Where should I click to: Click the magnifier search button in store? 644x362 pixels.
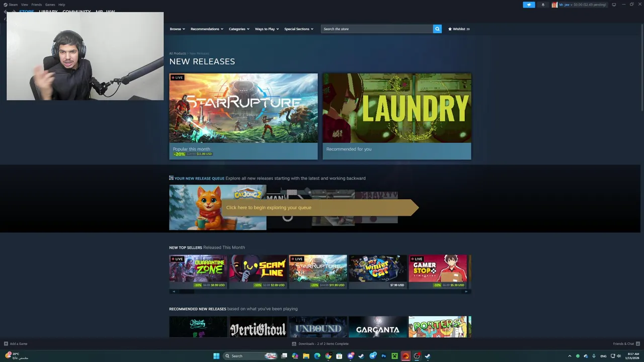point(437,29)
